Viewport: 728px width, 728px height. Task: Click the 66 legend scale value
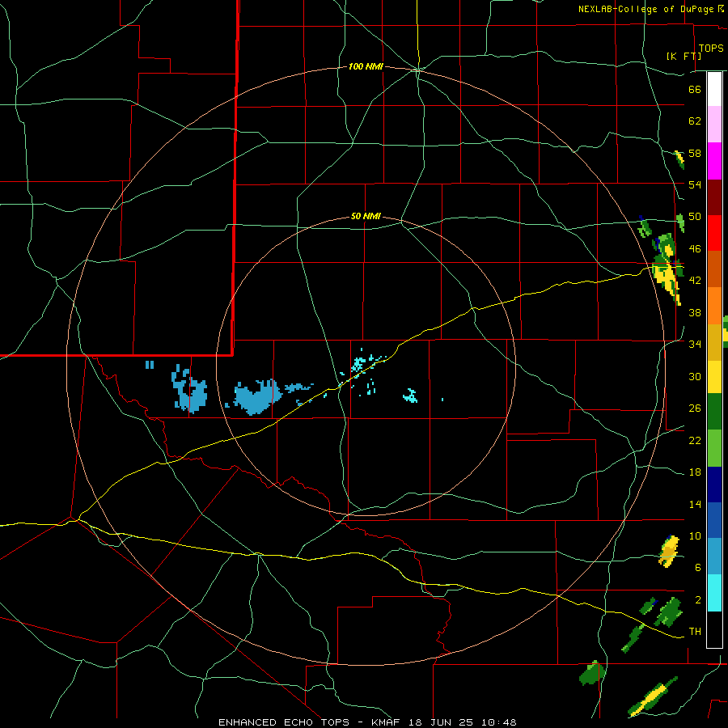[695, 89]
